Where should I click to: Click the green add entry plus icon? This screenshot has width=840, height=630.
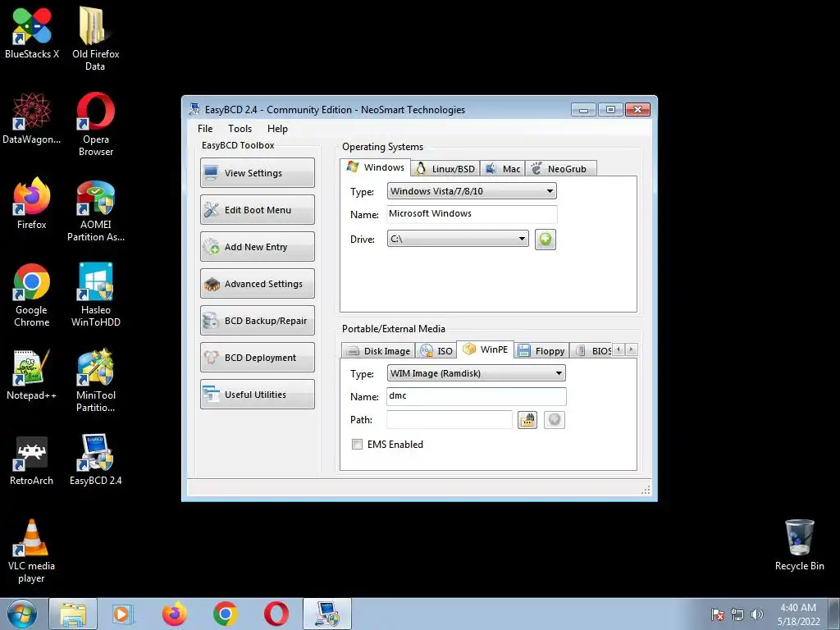[546, 239]
